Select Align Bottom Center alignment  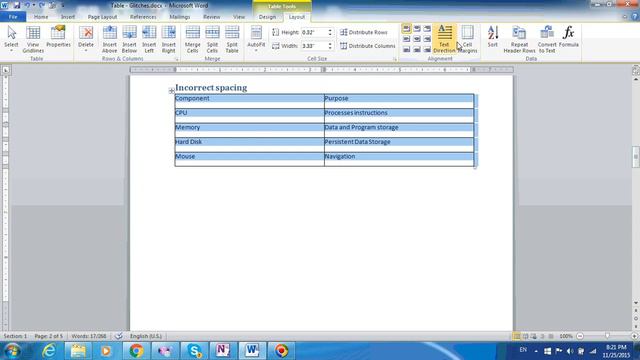(417, 49)
